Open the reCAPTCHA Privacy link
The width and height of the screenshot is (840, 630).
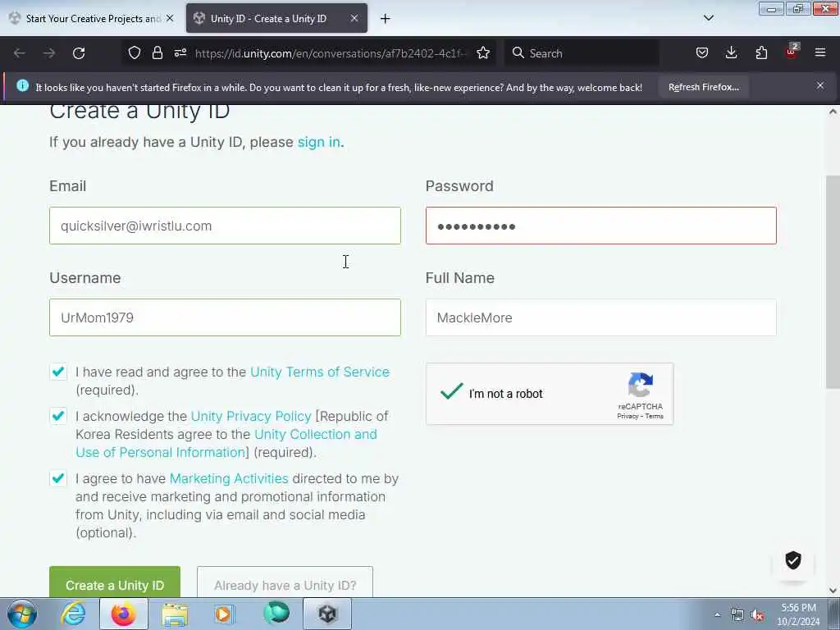click(628, 416)
